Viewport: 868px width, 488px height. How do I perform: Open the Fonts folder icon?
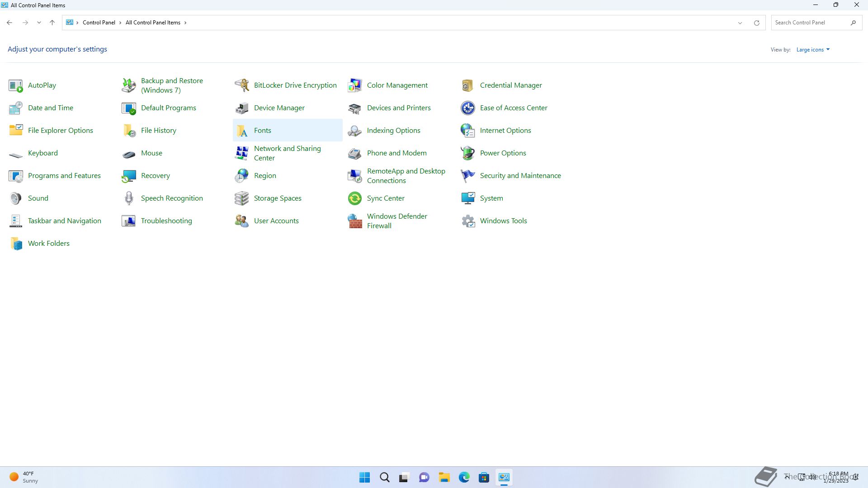point(242,131)
